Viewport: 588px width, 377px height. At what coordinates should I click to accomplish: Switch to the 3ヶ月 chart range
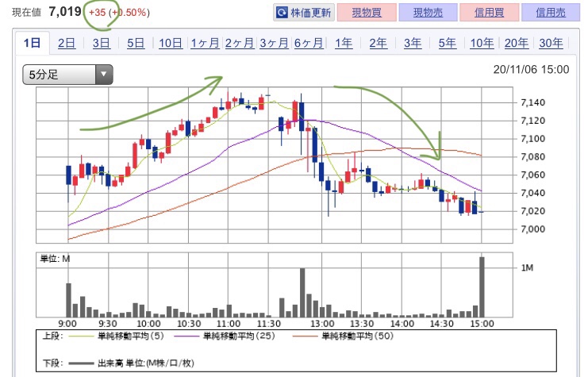coord(274,43)
